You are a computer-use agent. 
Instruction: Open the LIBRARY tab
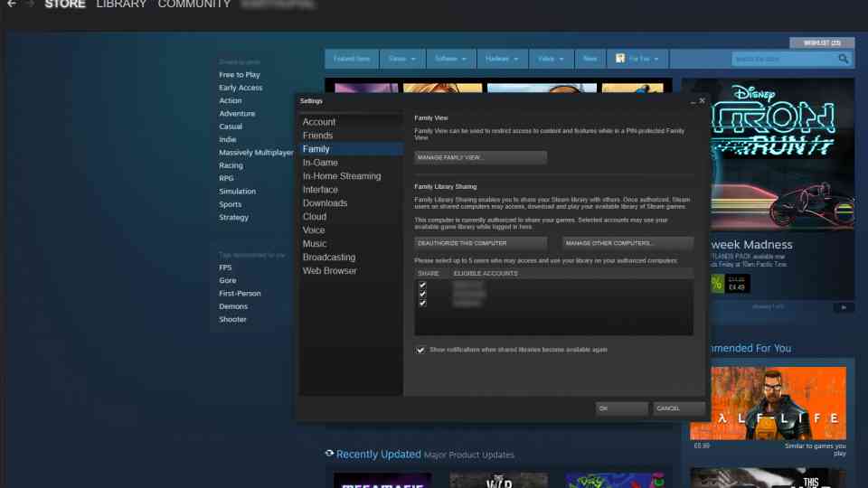121,5
